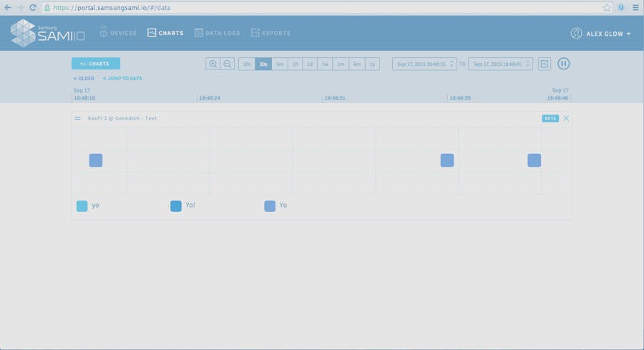This screenshot has height=350, width=644.
Task: Bookmark this page with the star
Action: click(607, 7)
